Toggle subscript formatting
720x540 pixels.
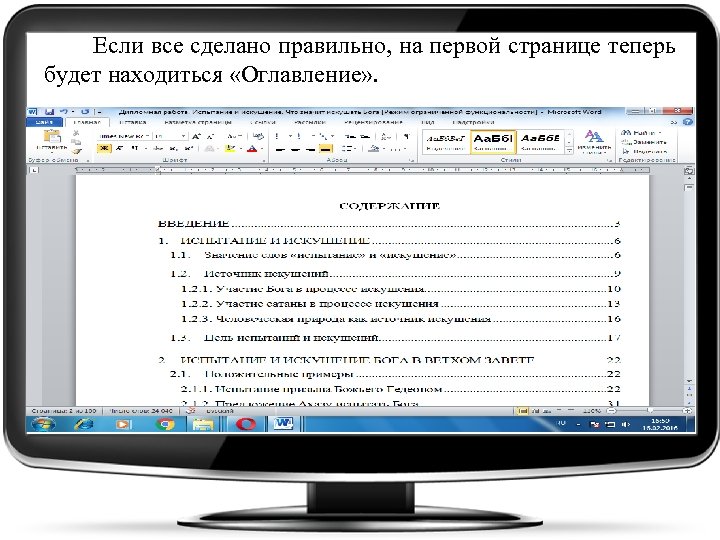click(x=174, y=148)
